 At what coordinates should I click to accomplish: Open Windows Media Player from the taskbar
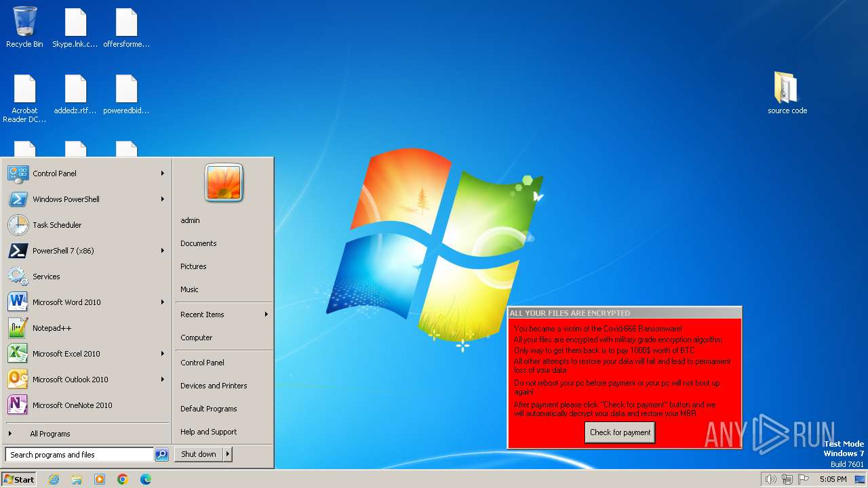point(100,479)
